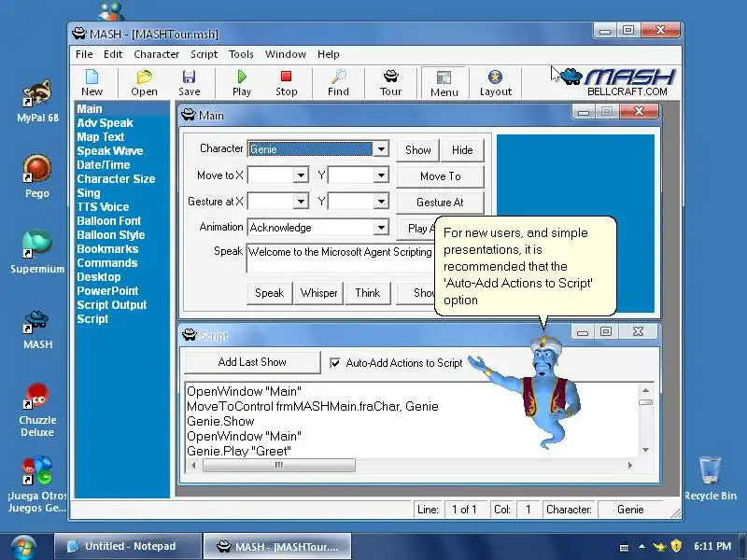Start playback with the Play icon
The image size is (747, 560).
(242, 83)
